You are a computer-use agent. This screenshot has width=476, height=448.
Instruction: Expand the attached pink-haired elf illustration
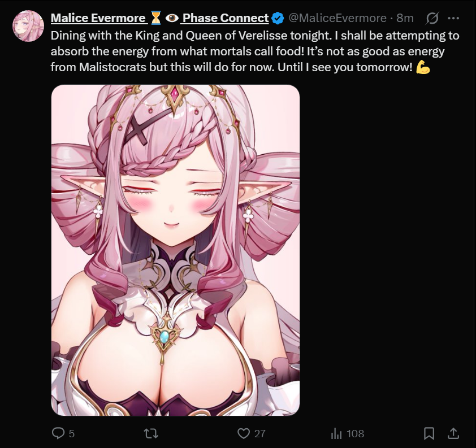tap(175, 250)
